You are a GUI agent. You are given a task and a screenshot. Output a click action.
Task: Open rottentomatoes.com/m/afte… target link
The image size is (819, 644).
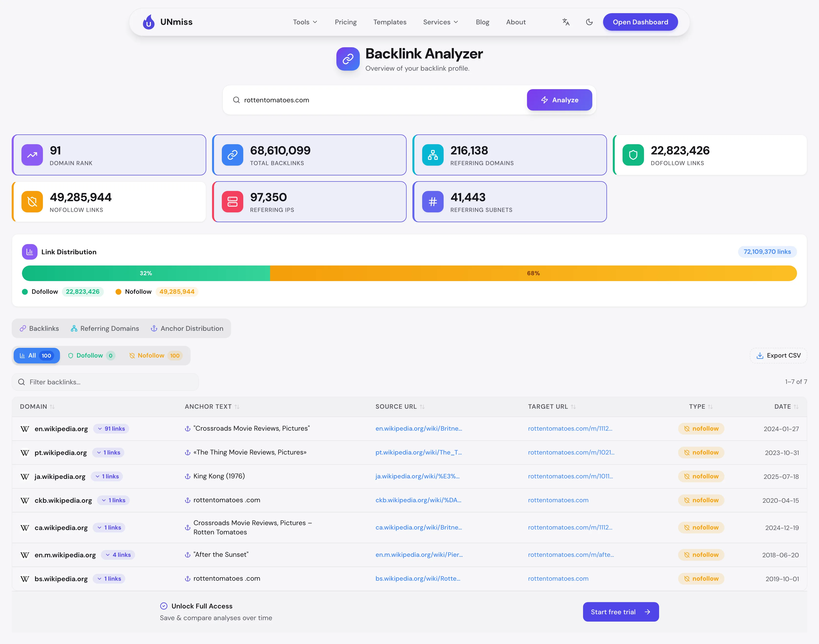(571, 555)
